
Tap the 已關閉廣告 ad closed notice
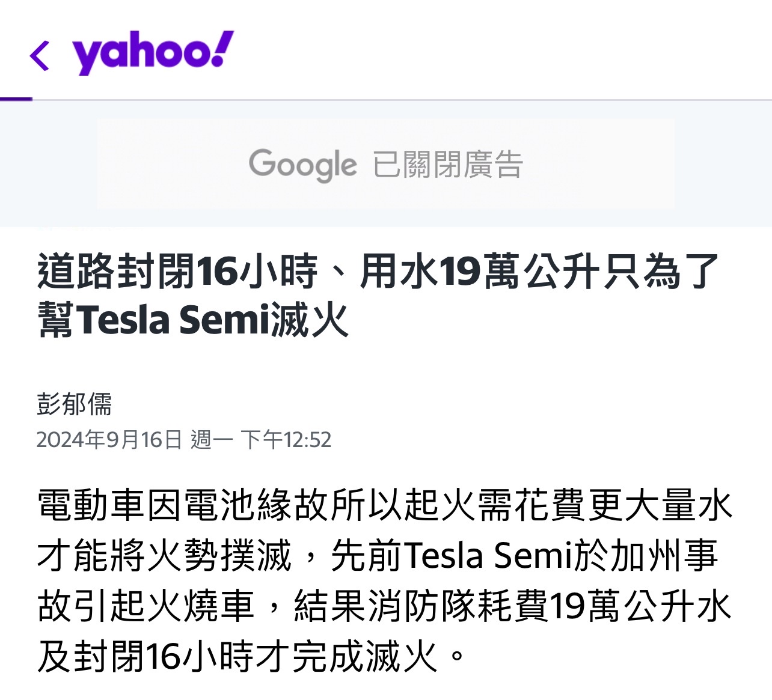[x=448, y=165]
